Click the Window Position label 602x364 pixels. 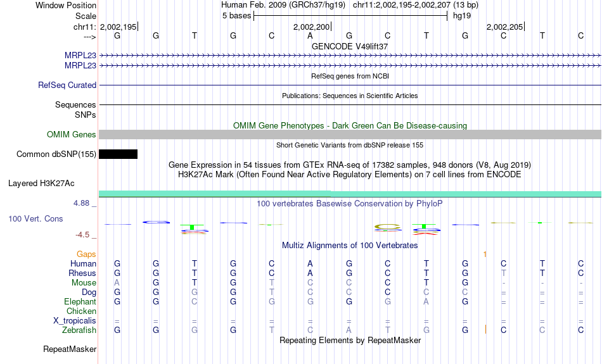click(66, 5)
